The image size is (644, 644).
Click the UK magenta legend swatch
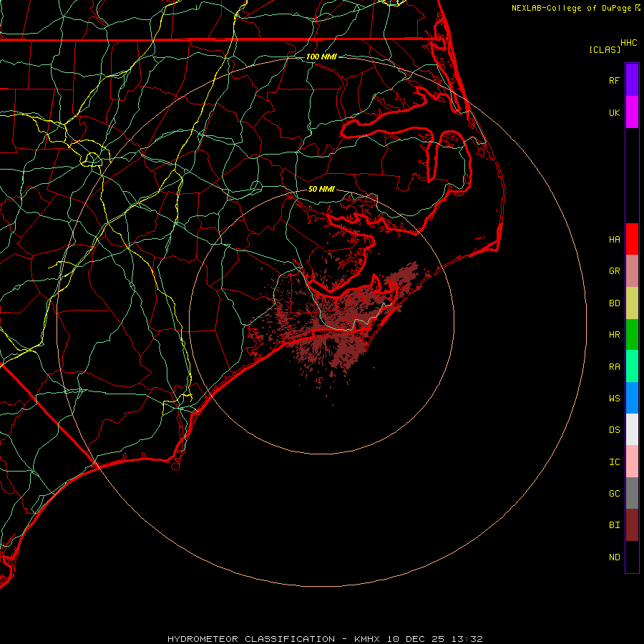click(x=632, y=112)
